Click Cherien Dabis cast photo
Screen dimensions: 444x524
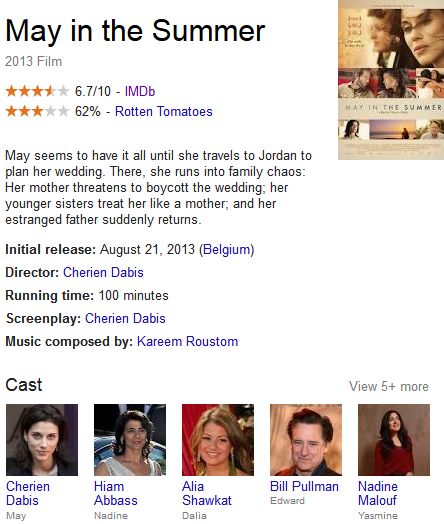coord(42,440)
